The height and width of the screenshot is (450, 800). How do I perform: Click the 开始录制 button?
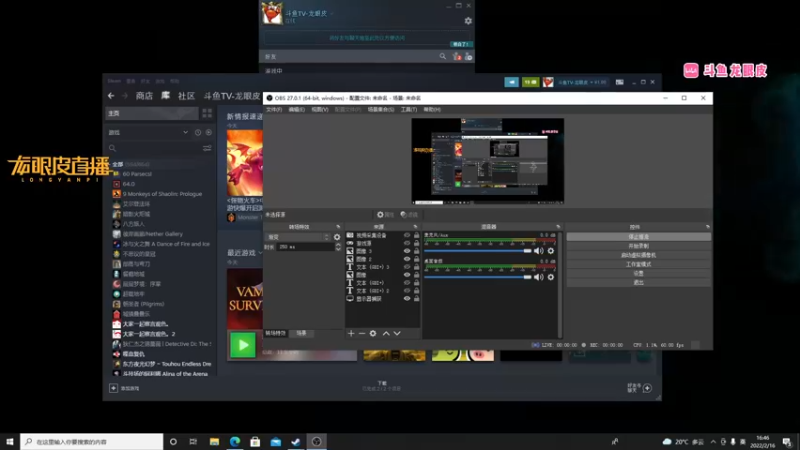[638, 246]
